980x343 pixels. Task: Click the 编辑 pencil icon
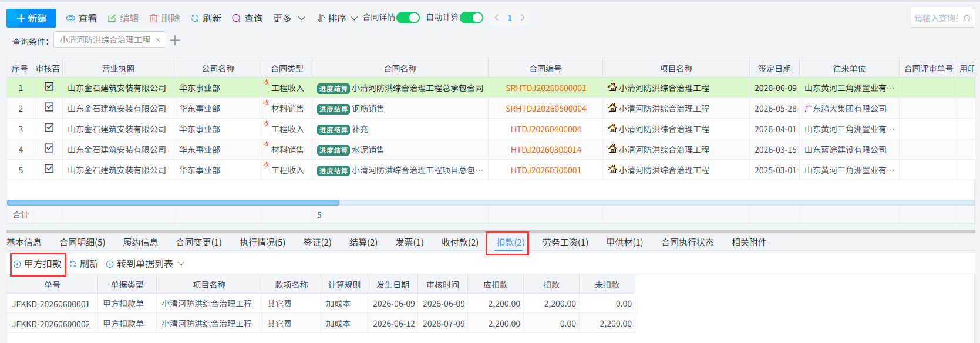coord(112,18)
